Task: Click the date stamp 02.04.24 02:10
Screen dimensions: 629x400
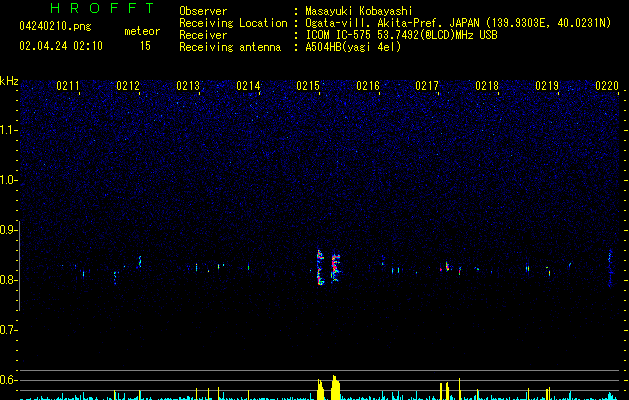Action: [61, 46]
